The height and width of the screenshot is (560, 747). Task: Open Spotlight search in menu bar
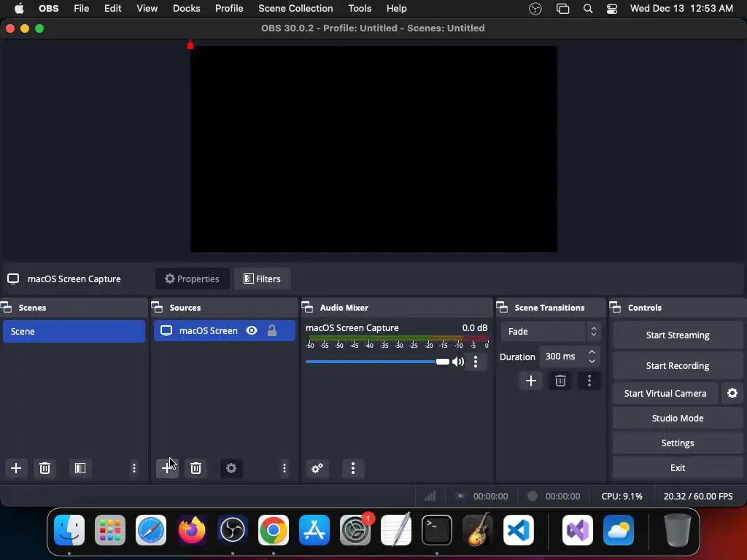(588, 9)
